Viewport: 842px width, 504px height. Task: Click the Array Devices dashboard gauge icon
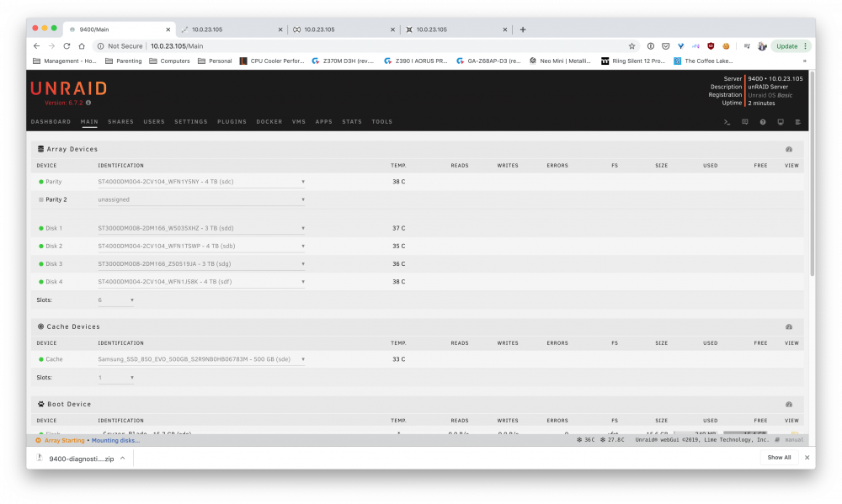click(789, 149)
